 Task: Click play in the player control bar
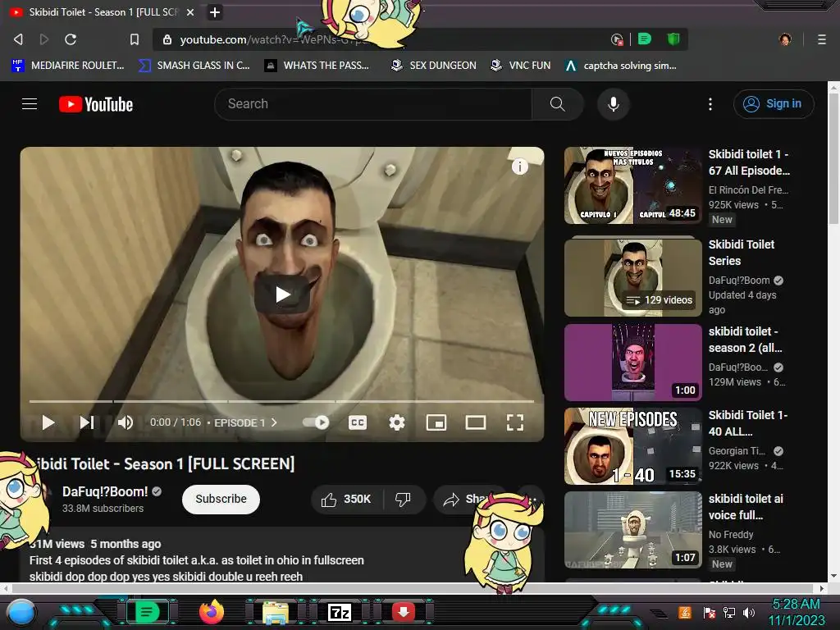[x=48, y=422]
